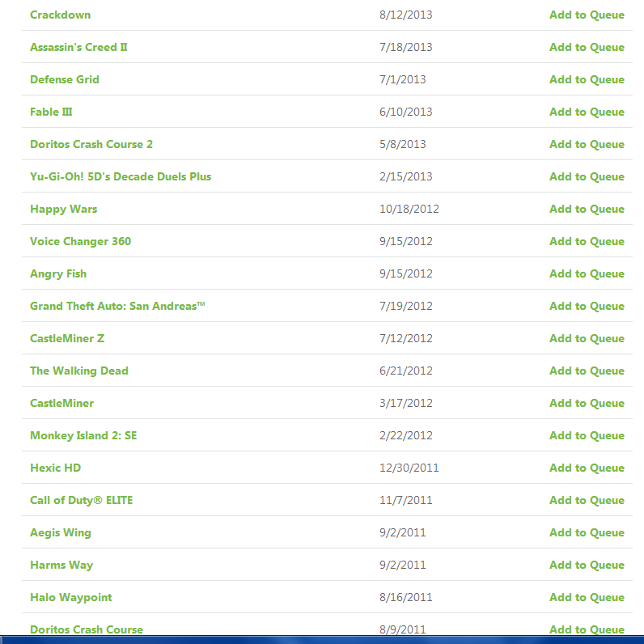Open the Aegis Wing link

[61, 532]
